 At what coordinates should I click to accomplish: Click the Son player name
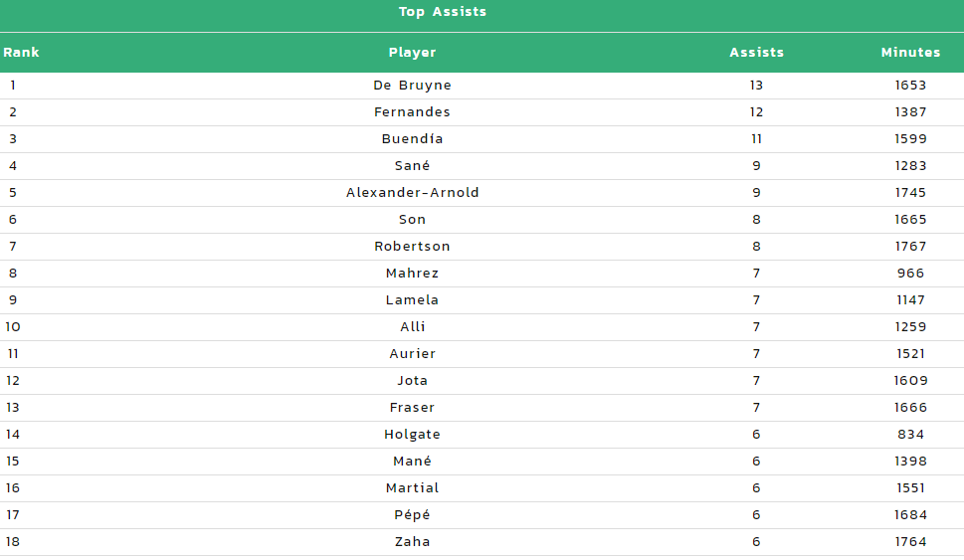pos(412,220)
